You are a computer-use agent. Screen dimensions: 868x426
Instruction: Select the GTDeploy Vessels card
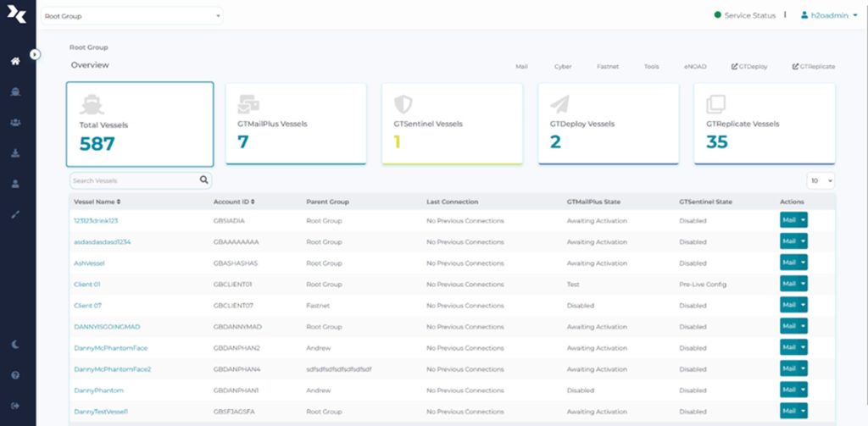pos(609,124)
